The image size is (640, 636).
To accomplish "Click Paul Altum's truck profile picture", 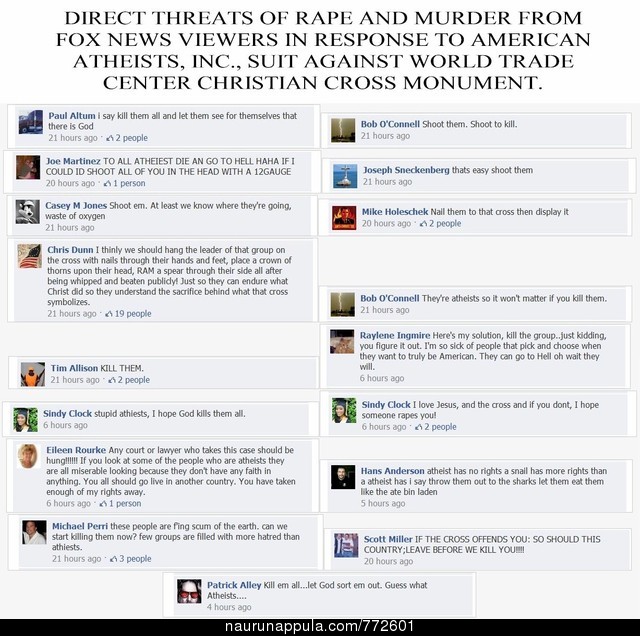I will click(x=31, y=122).
